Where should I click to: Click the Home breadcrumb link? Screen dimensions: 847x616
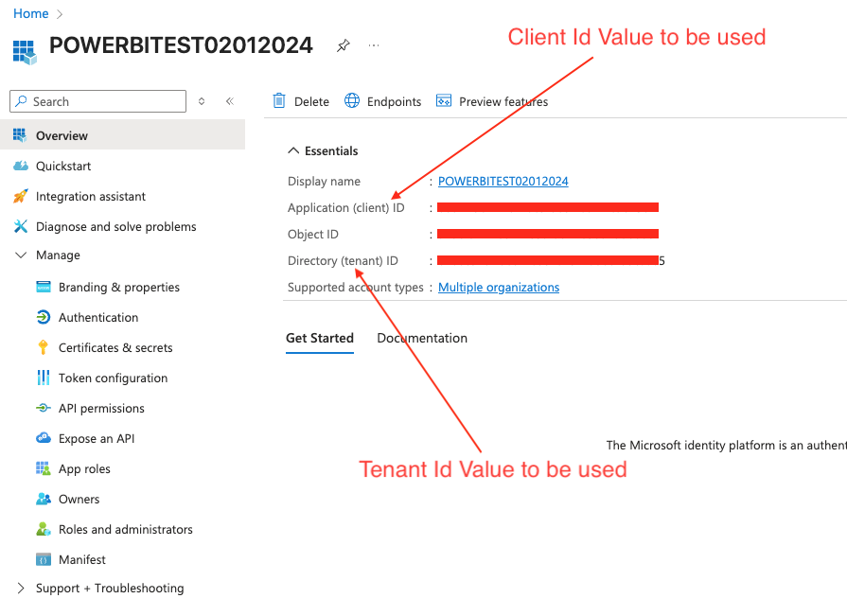tap(31, 13)
